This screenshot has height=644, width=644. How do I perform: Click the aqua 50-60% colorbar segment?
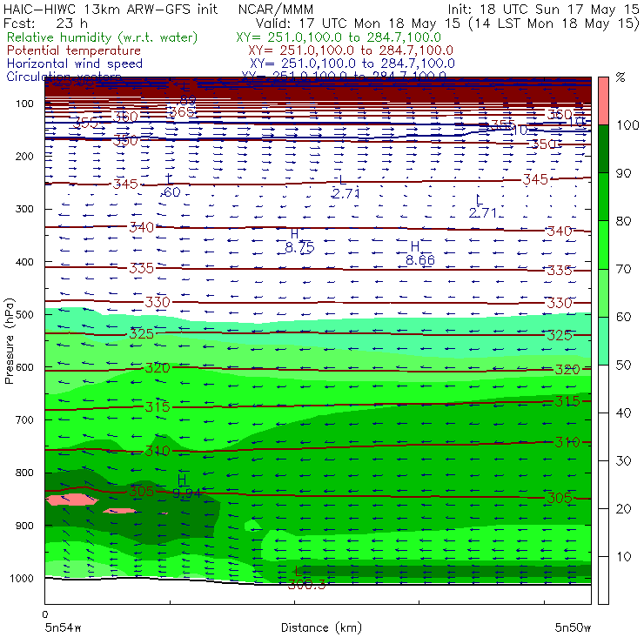(603, 341)
